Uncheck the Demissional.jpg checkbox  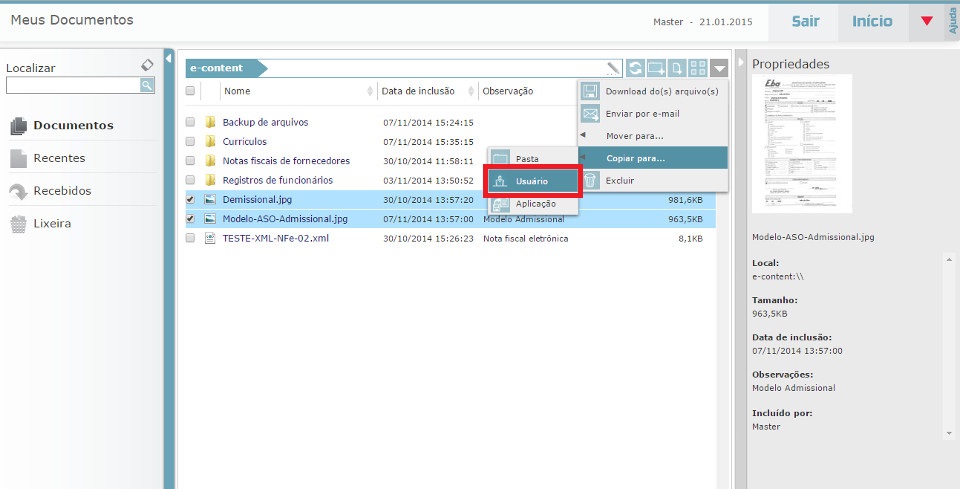(x=191, y=200)
